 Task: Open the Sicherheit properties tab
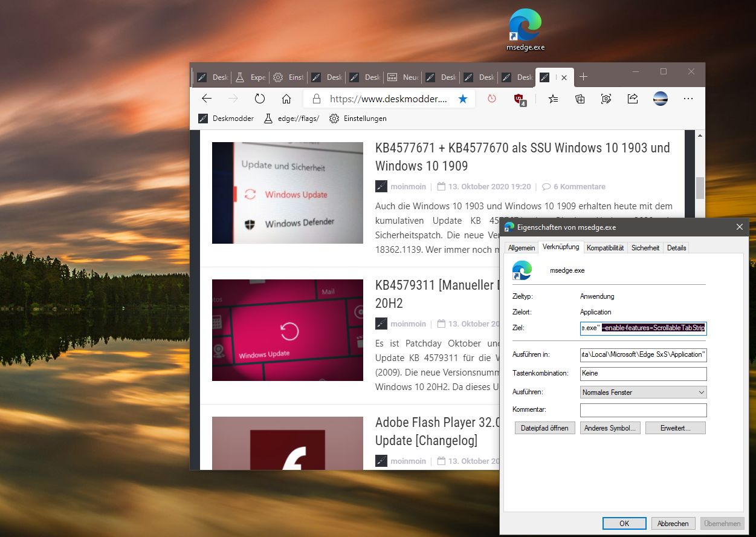click(645, 248)
